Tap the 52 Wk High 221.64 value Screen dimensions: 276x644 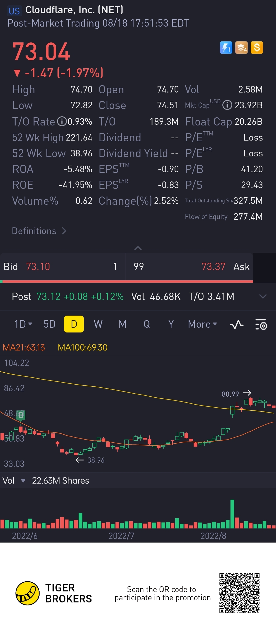click(x=79, y=137)
